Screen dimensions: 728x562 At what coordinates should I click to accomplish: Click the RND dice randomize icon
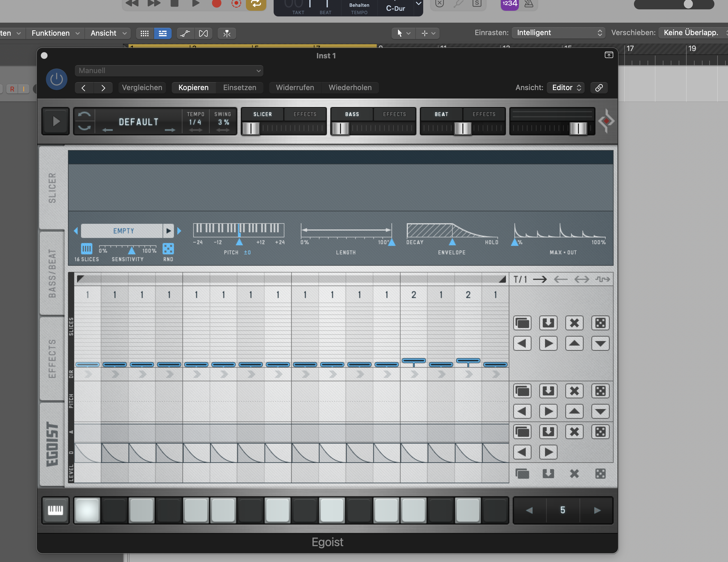point(168,249)
